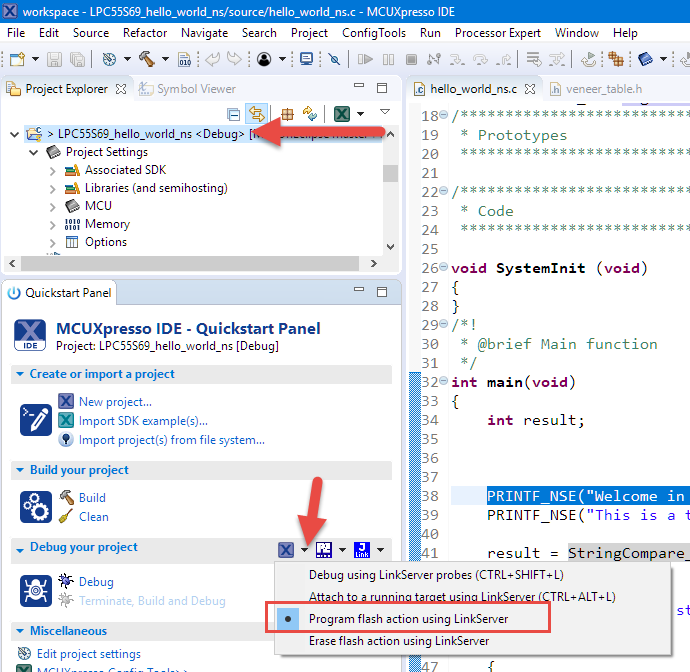Image resolution: width=690 pixels, height=672 pixels.
Task: Click the Clean link in Quickstart Panel
Action: pos(93,517)
